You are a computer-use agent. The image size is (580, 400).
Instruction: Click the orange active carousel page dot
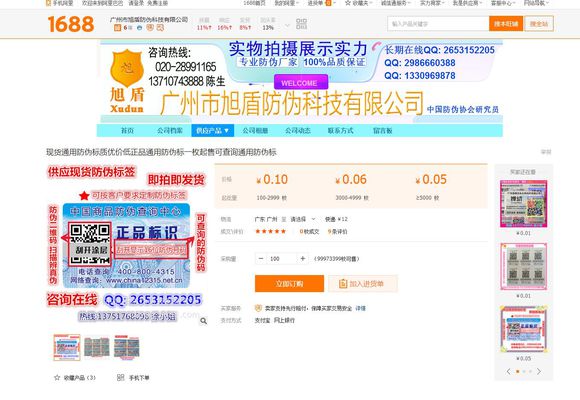(x=518, y=371)
